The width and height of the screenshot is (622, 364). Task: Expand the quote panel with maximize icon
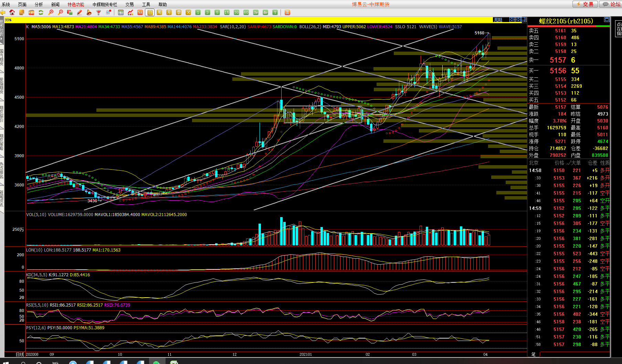click(x=607, y=20)
